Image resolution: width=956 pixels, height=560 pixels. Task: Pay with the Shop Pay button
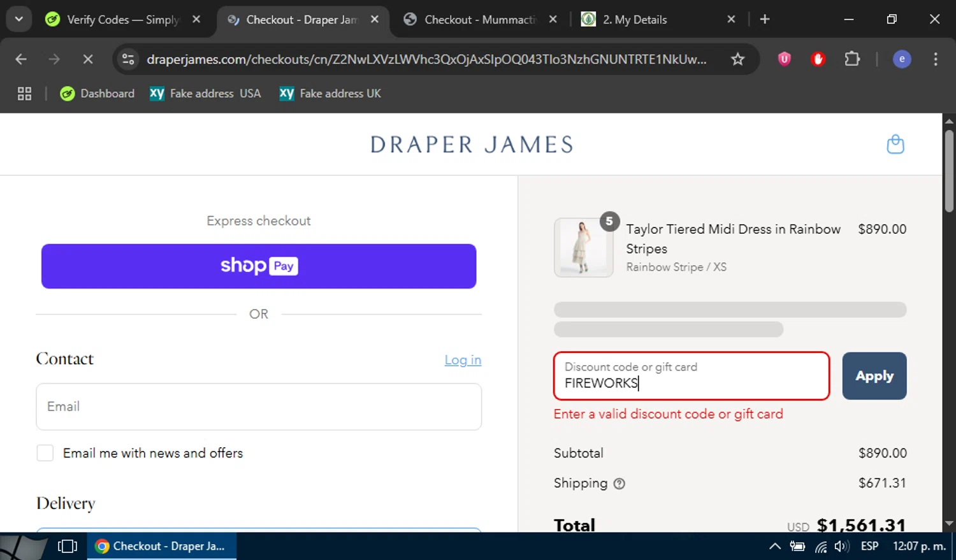pos(259,266)
